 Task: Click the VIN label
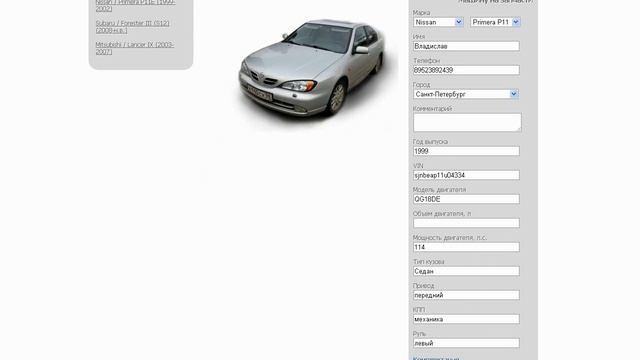click(418, 166)
